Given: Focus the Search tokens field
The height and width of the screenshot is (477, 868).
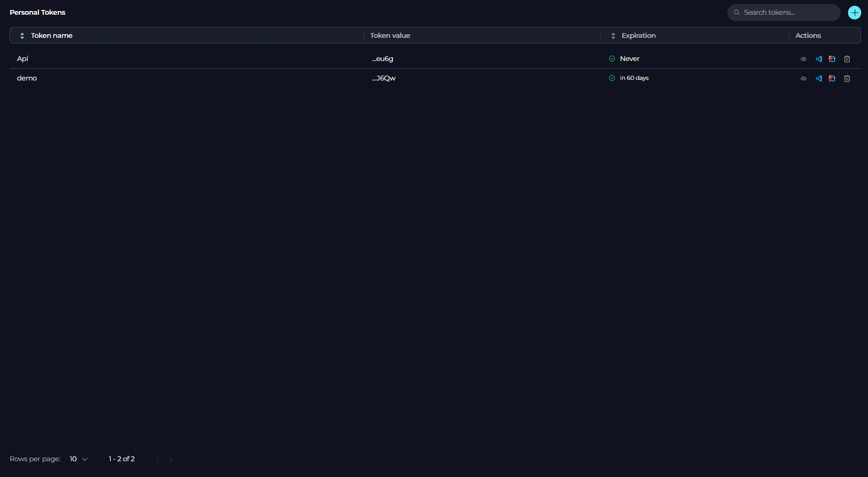Looking at the screenshot, I should pyautogui.click(x=784, y=13).
